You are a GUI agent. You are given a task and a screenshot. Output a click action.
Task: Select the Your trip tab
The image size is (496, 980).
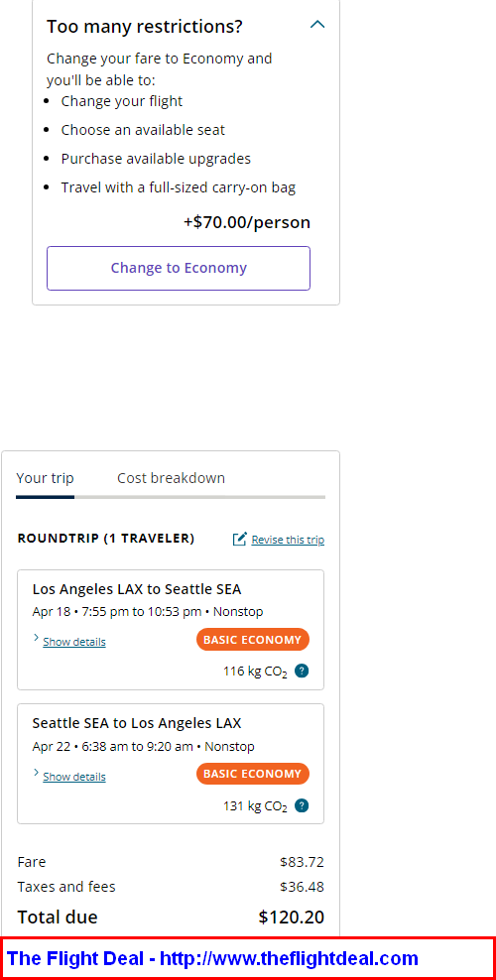click(x=45, y=478)
